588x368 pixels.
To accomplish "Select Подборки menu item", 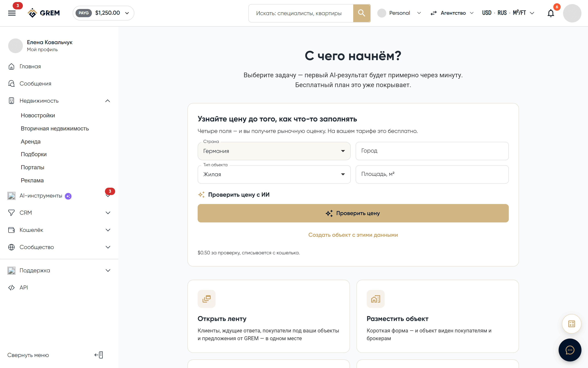I will pyautogui.click(x=33, y=154).
